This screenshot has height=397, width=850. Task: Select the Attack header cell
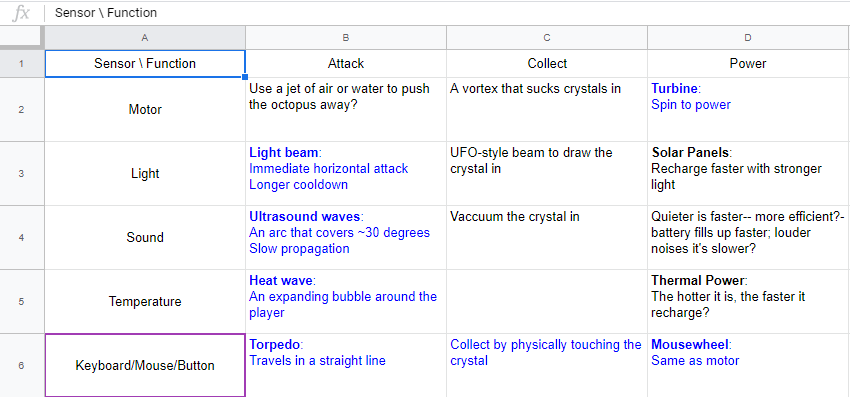(346, 63)
